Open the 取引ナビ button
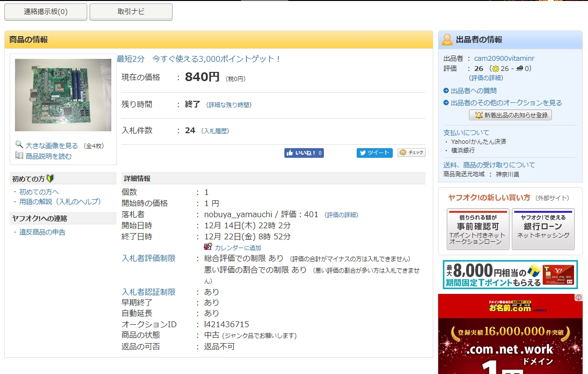Screen dimensions: 588x374 [x=131, y=12]
